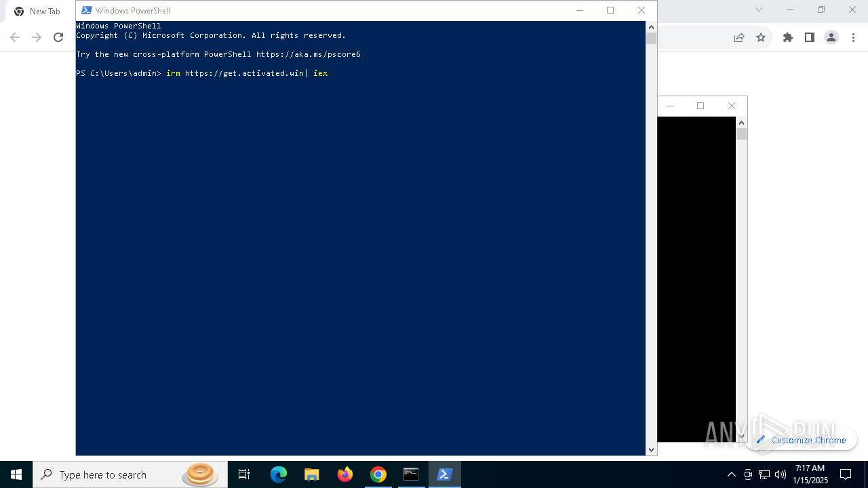Maximize the black console window

point(701,106)
